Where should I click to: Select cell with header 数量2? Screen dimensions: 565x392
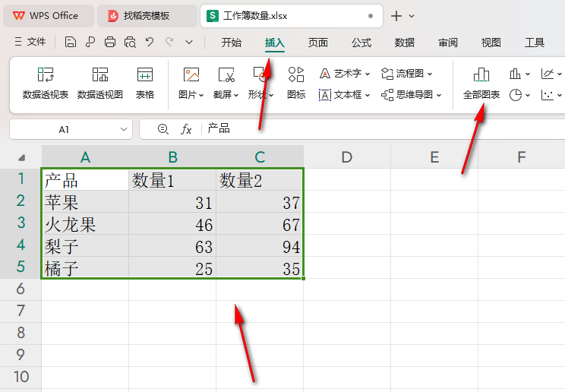tap(260, 179)
